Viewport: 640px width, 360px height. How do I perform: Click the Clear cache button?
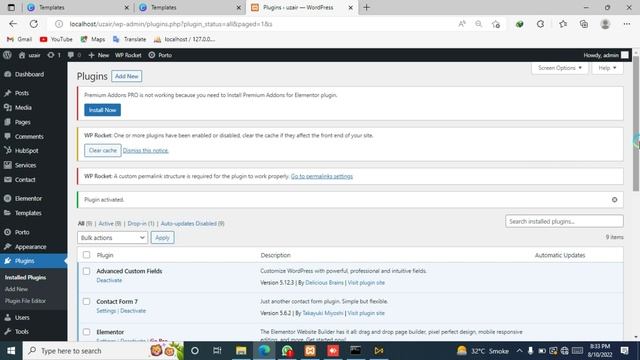(x=103, y=151)
